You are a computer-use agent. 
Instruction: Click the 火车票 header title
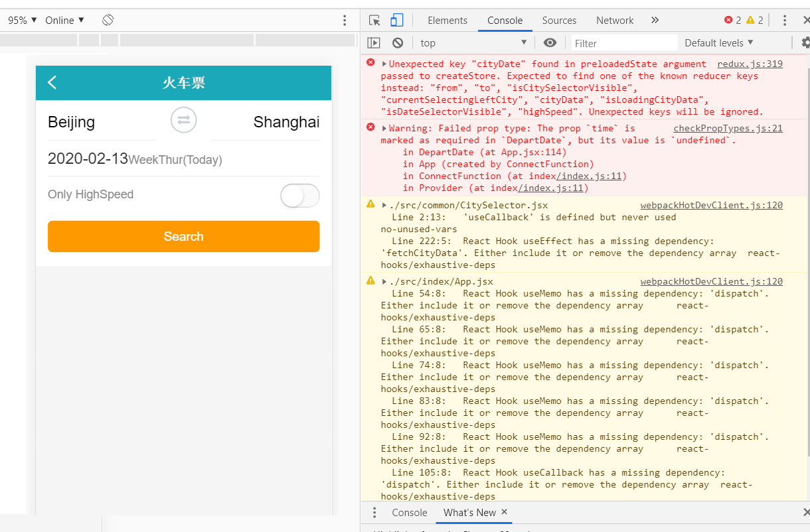coord(184,83)
